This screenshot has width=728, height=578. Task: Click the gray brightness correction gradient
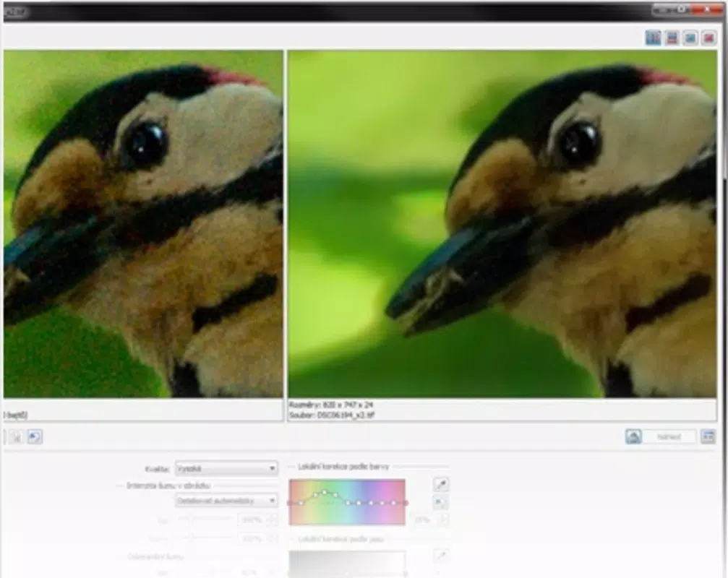point(347,564)
